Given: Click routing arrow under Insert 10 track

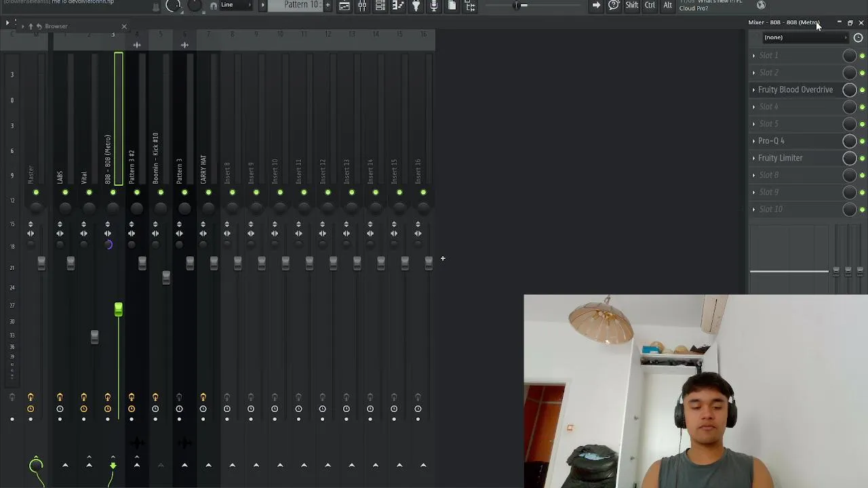Looking at the screenshot, I should click(280, 465).
